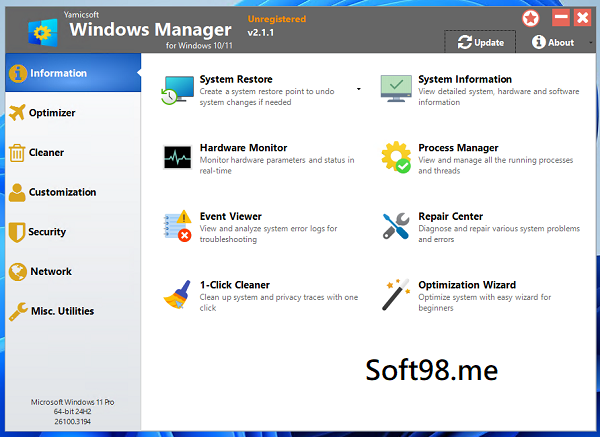Click the Network globe icon
The image size is (600, 437).
point(18,272)
